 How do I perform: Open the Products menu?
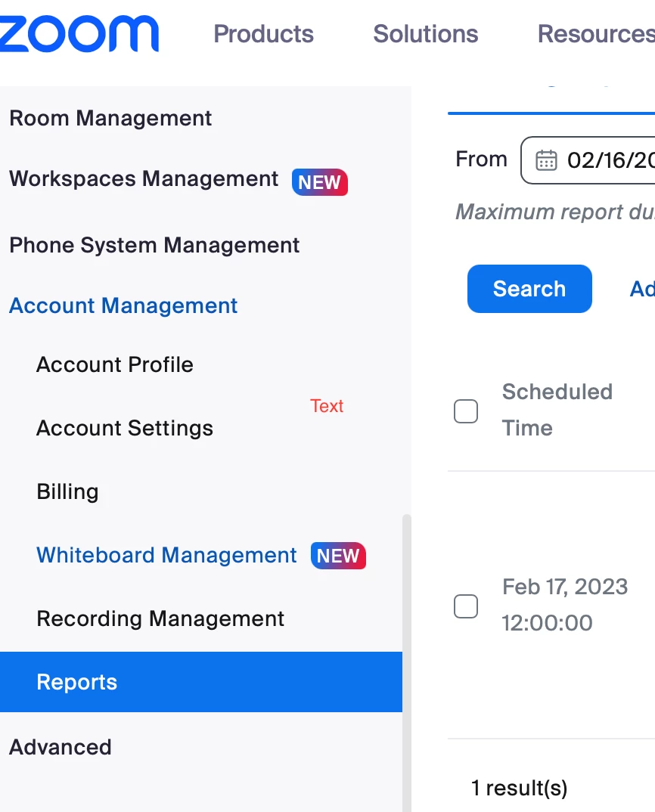(x=263, y=34)
